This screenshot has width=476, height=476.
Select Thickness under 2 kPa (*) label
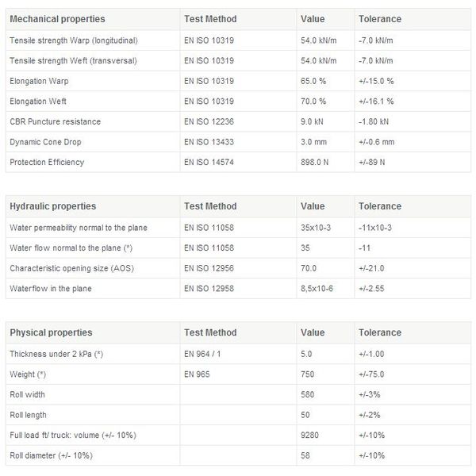pos(56,354)
